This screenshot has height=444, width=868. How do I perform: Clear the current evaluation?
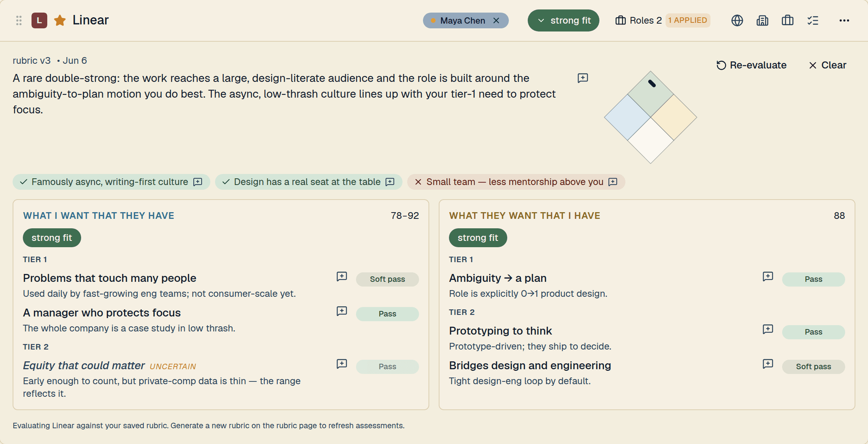[x=827, y=65]
